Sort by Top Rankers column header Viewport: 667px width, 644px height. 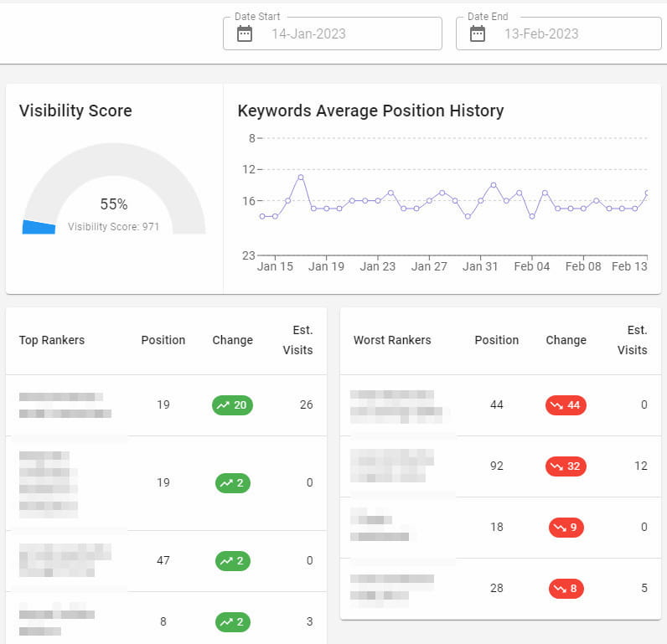point(52,340)
